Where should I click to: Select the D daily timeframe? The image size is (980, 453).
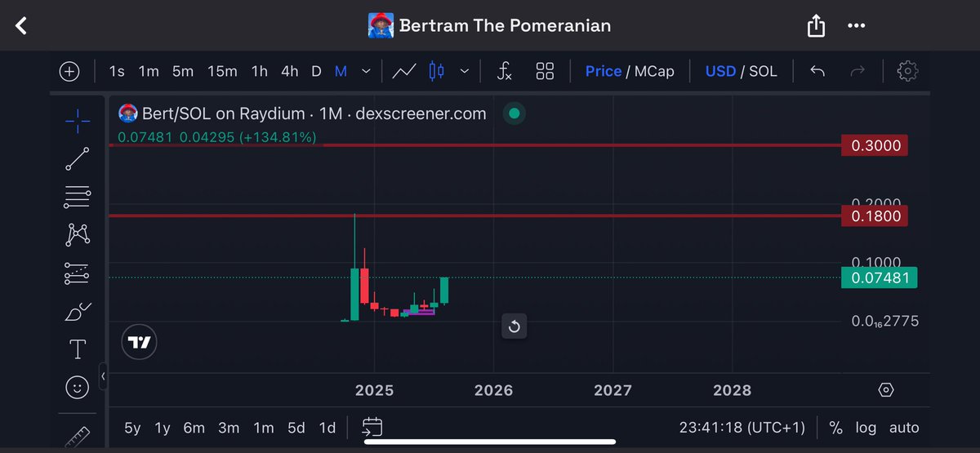coord(316,71)
